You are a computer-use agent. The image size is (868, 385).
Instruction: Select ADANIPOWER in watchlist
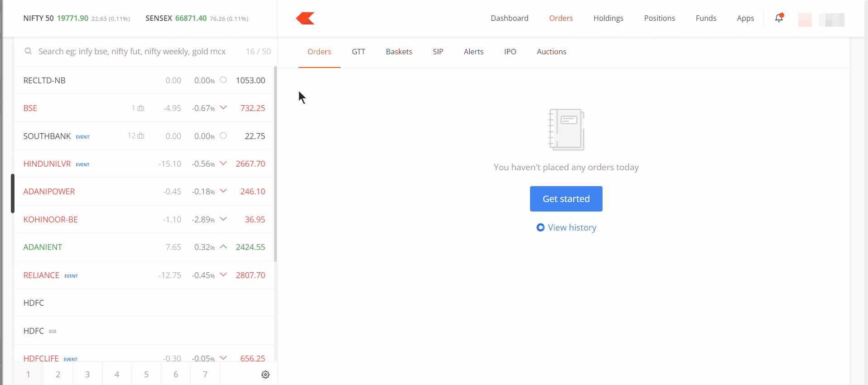point(144,191)
